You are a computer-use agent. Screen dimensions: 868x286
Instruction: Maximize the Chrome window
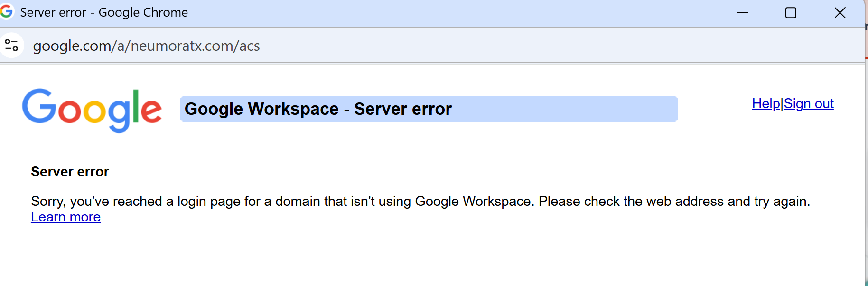click(x=791, y=13)
